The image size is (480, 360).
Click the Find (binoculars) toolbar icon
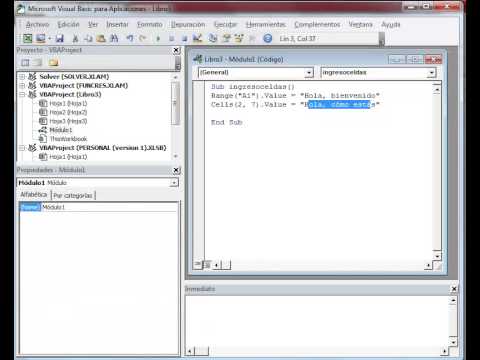tap(114, 39)
